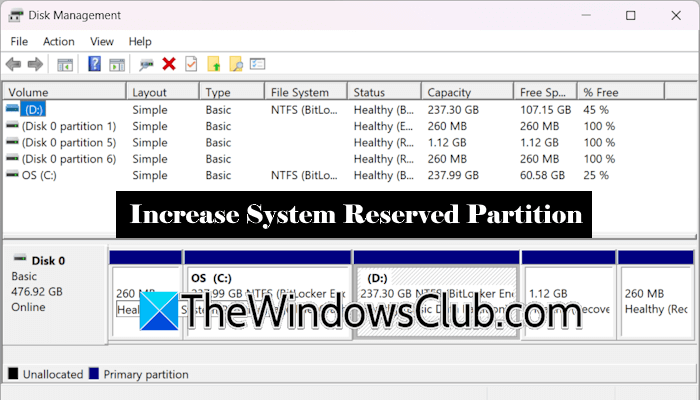Viewport: 700px width, 400px height.
Task: Select the 1.12 GB recovery partition block
Action: 568,295
